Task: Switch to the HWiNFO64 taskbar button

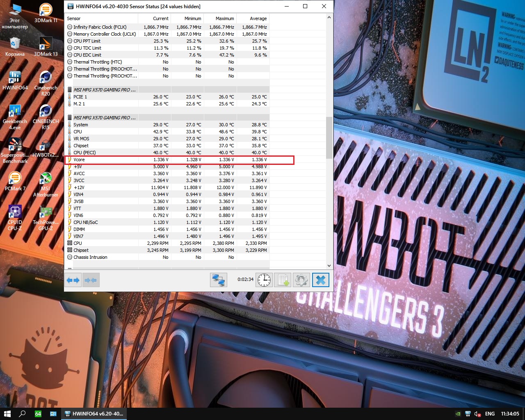Action: 94,414
